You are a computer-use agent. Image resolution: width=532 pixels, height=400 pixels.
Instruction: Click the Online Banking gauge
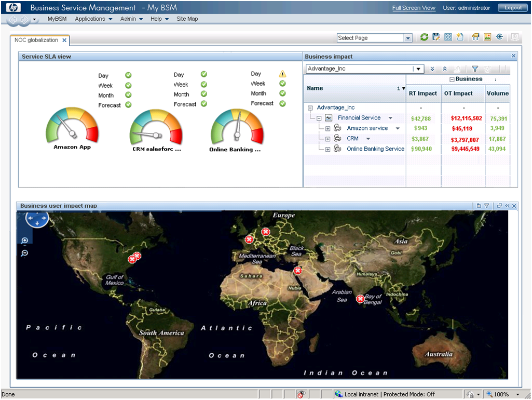pos(237,127)
